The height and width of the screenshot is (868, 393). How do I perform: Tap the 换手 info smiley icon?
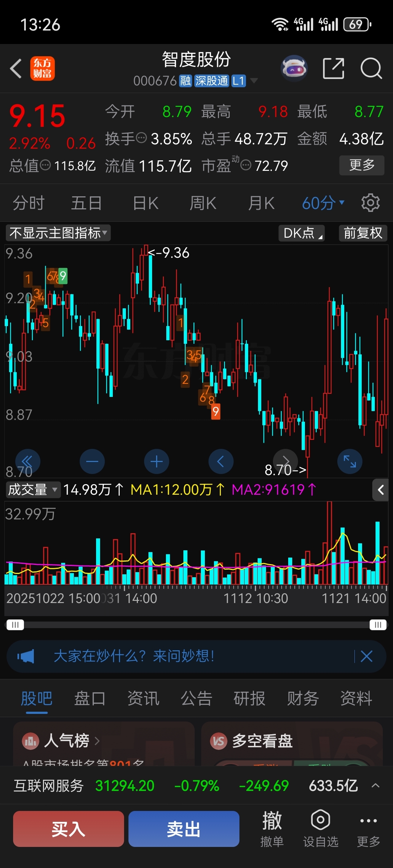tap(141, 138)
